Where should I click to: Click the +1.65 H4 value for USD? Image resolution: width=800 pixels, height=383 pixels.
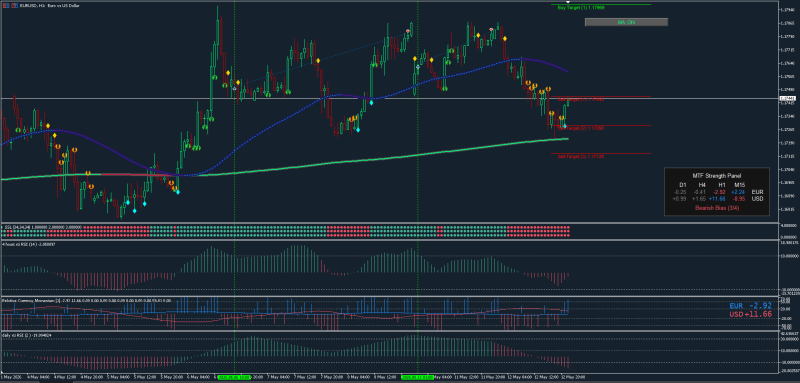click(x=699, y=198)
